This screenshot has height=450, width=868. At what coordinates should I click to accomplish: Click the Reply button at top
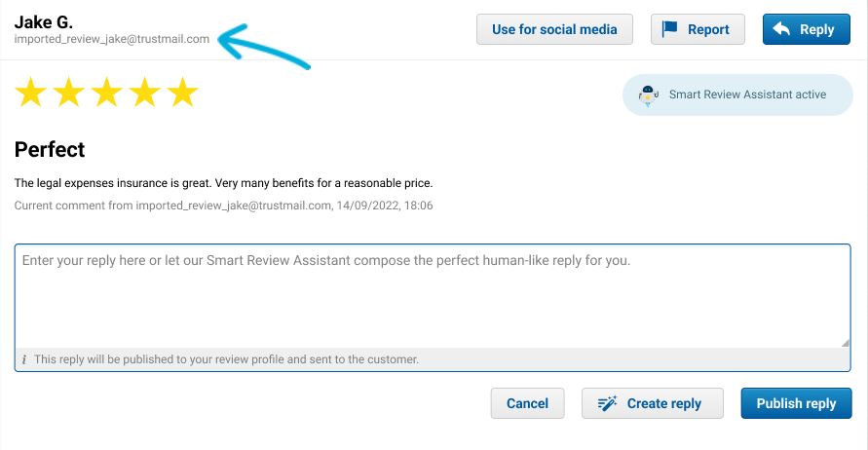[x=806, y=29]
